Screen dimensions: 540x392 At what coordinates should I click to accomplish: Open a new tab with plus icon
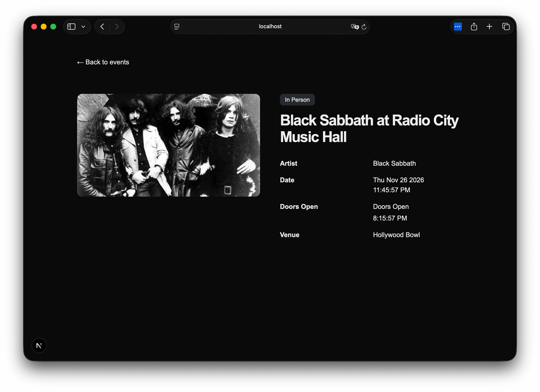489,27
